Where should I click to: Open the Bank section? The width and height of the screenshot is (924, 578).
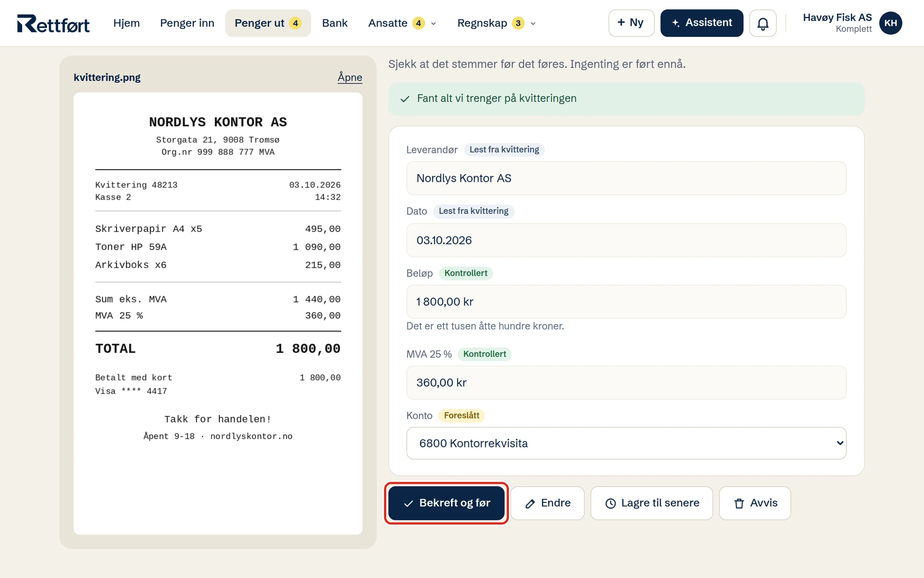click(335, 23)
